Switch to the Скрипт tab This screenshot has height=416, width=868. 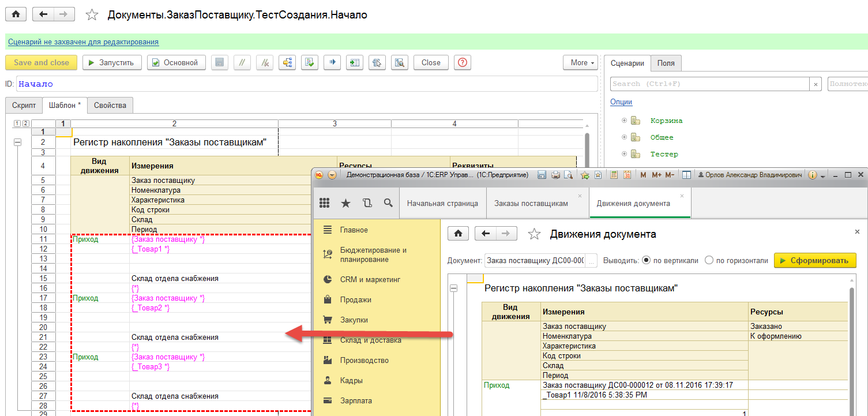pos(24,106)
